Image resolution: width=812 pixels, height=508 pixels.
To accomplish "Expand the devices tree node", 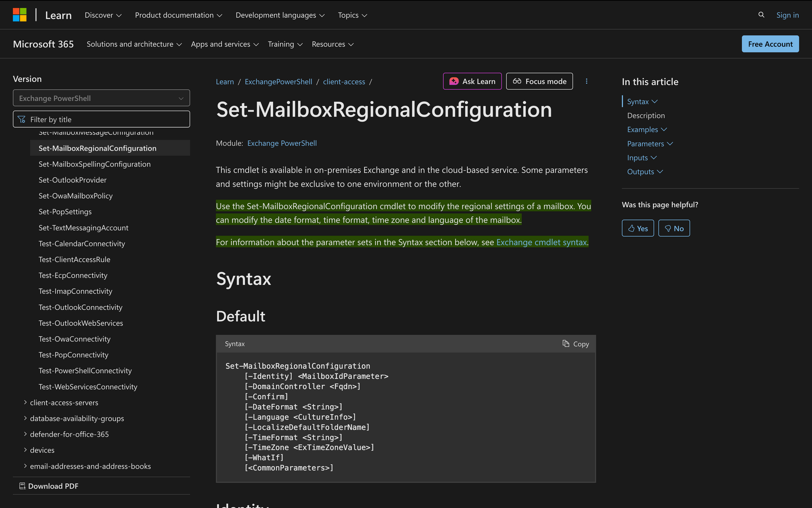I will [25, 450].
